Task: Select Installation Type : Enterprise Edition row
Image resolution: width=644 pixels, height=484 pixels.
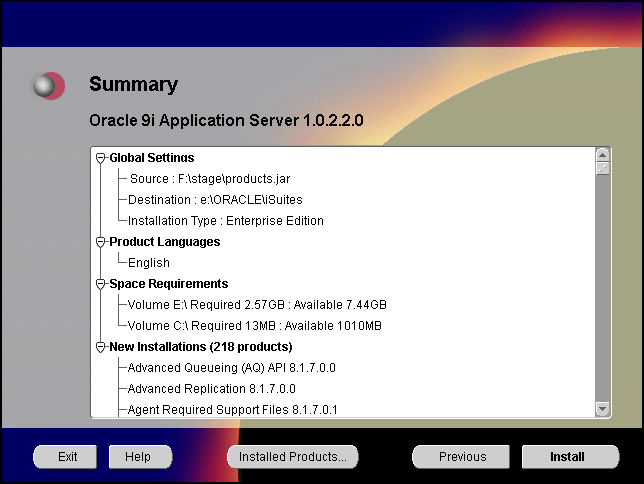Action: pos(225,221)
